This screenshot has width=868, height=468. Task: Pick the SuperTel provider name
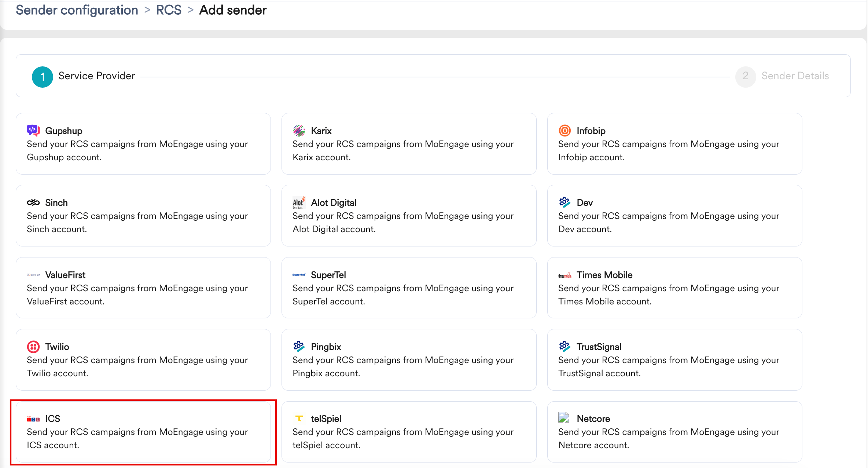(x=328, y=275)
